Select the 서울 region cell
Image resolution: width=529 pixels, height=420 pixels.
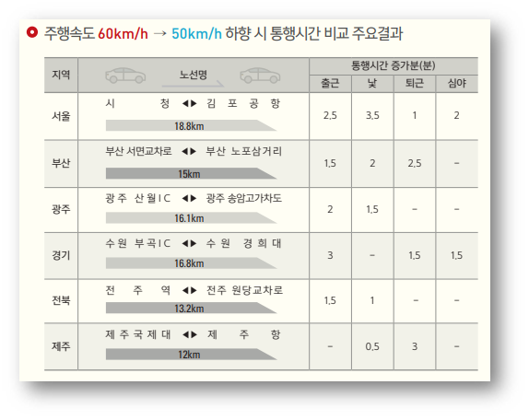point(61,116)
